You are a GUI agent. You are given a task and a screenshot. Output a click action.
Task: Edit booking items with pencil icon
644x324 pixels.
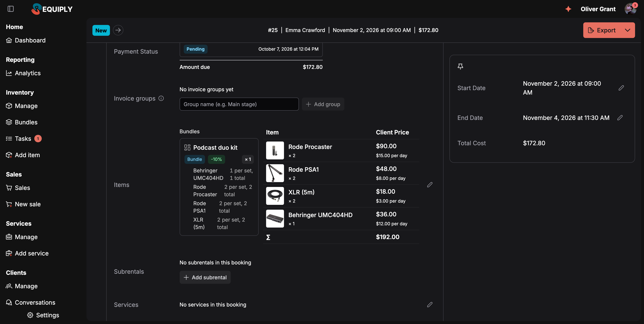coord(430,185)
